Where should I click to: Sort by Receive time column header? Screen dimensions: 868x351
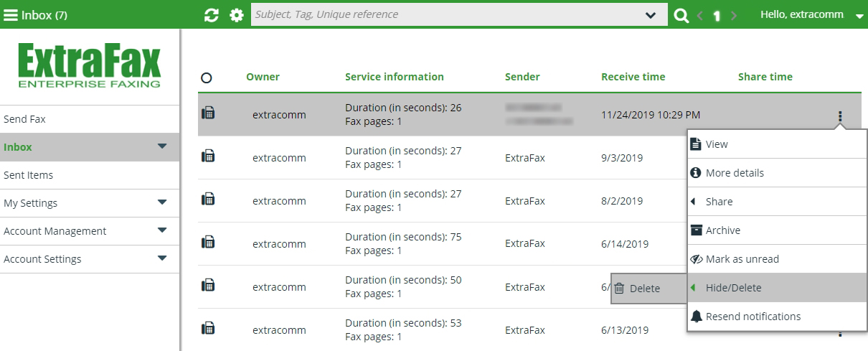point(633,77)
